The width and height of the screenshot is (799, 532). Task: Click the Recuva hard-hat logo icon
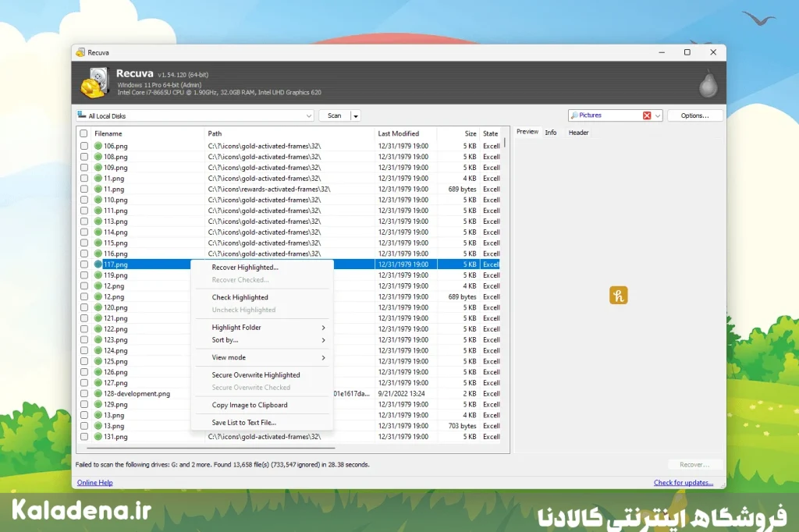(x=94, y=83)
